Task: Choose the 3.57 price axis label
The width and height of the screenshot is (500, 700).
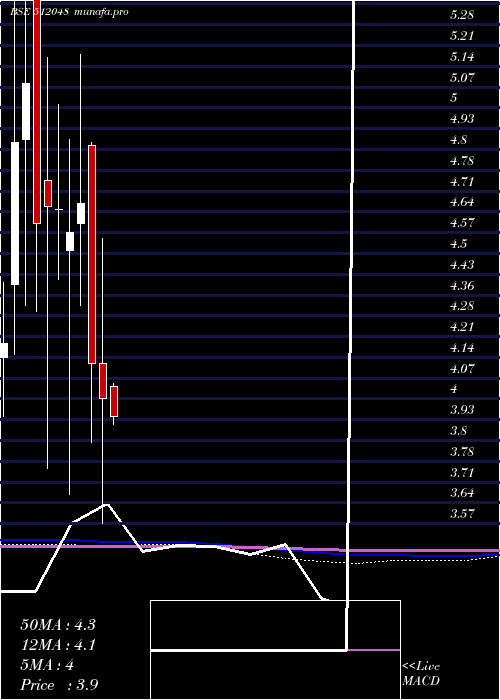Action: tap(462, 513)
